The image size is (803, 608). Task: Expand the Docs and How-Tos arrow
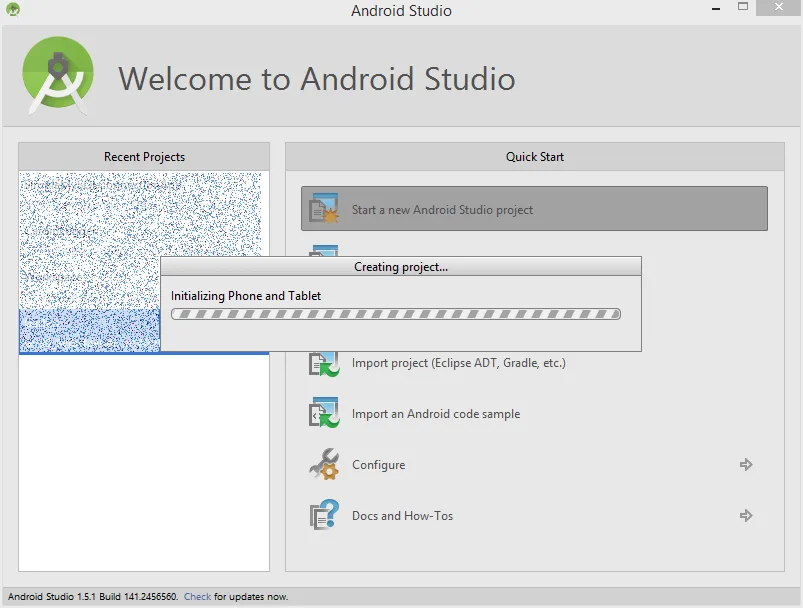[x=745, y=515]
